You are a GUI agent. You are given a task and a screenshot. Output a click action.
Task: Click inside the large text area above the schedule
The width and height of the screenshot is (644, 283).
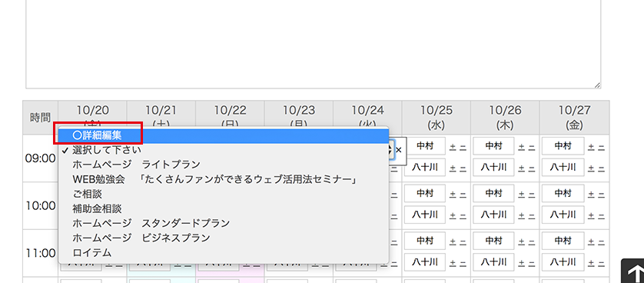(314, 44)
